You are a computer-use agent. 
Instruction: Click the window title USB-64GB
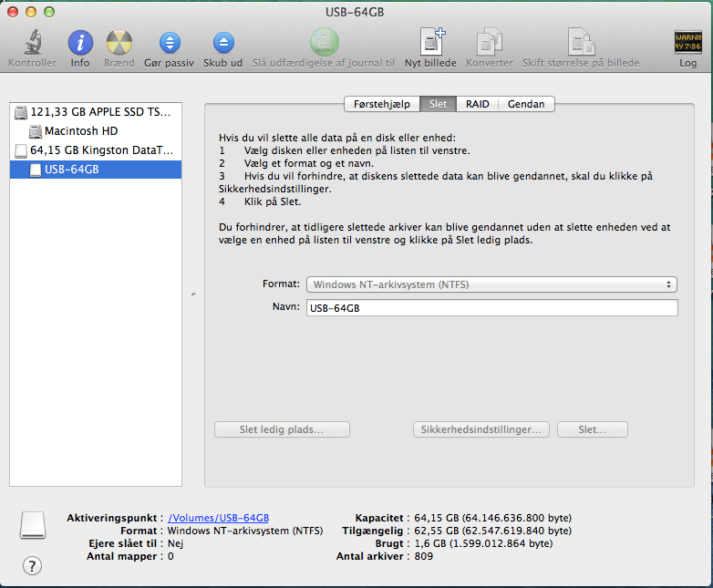[355, 12]
